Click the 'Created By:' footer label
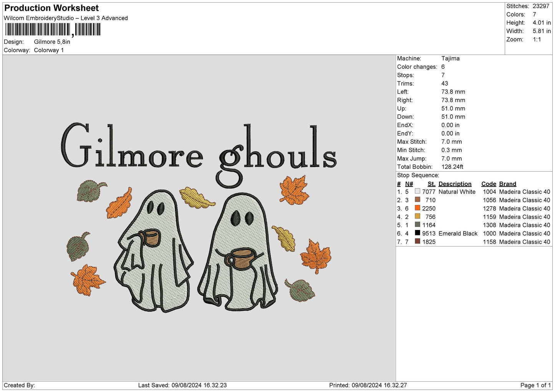This screenshot has height=392, width=555. [x=19, y=385]
